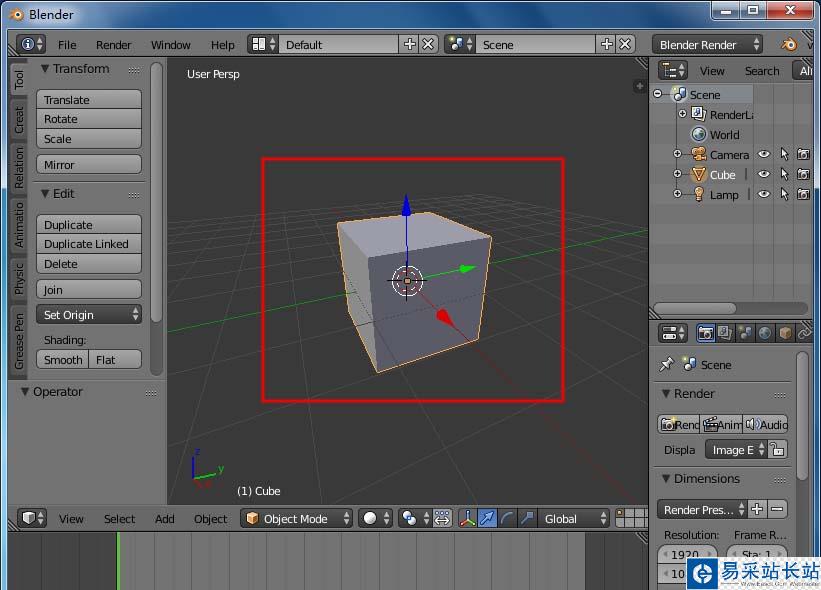Lock the render display interface
Screen dimensions: 821x590
pyautogui.click(x=778, y=449)
